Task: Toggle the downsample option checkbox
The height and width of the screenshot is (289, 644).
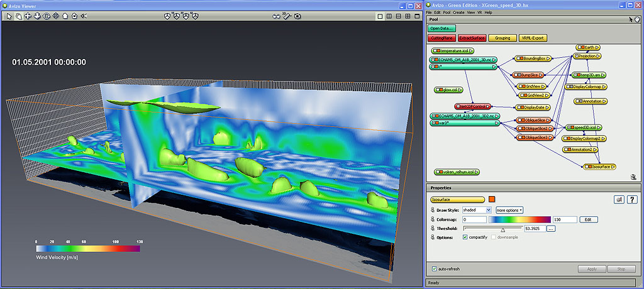Action: 494,237
